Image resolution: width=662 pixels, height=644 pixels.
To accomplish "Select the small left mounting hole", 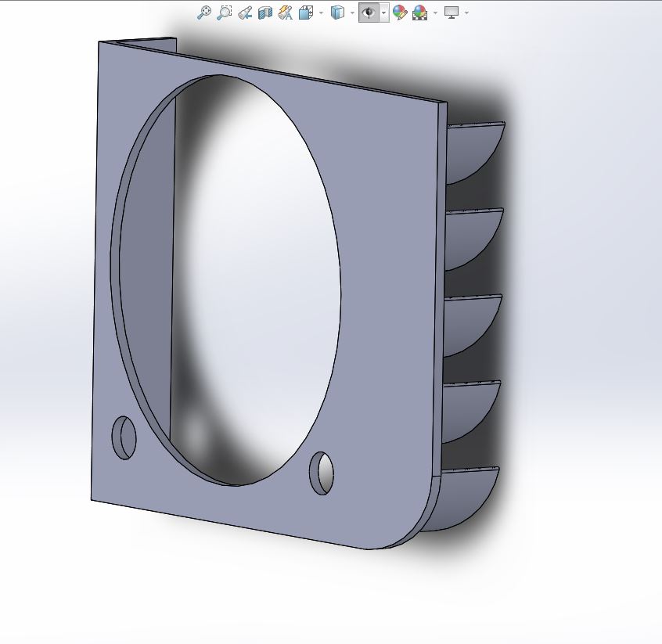I will coord(124,437).
